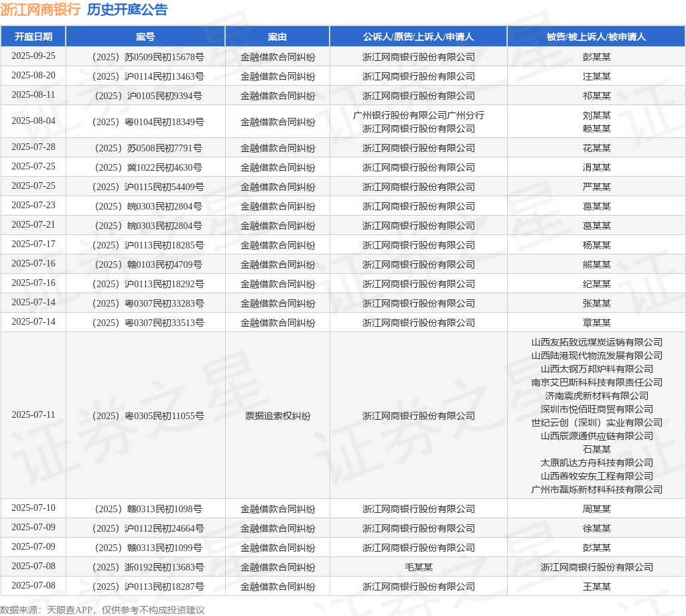Click case number 粤0307民初33513号
686x616 pixels.
(x=148, y=323)
